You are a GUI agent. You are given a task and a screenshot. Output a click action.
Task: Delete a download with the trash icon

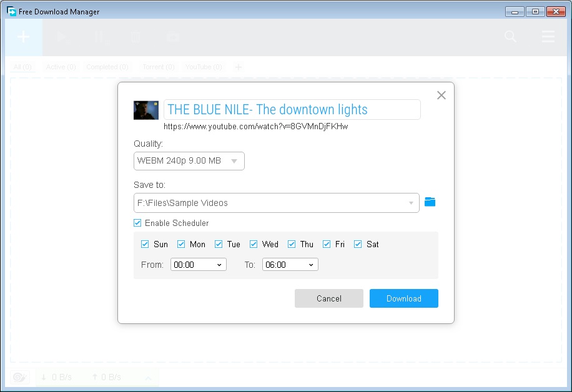pos(136,37)
